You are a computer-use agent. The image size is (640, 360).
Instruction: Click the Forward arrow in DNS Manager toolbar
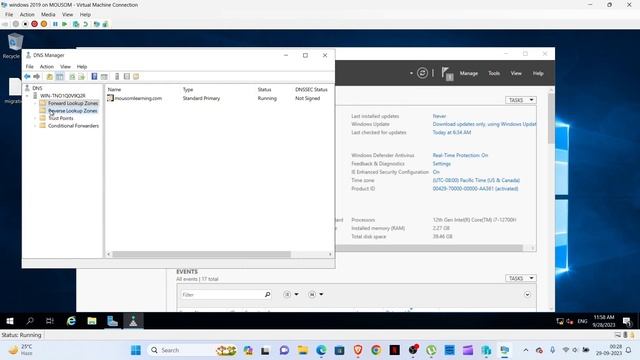36,76
